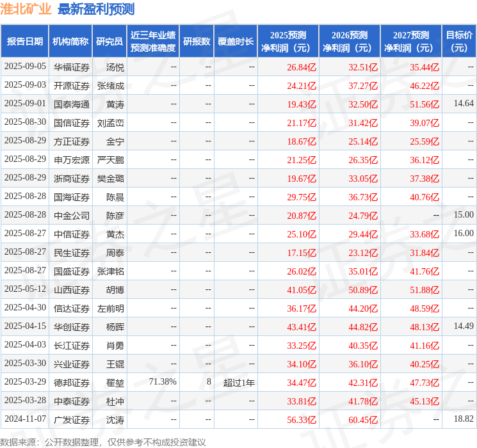
Task: Select the 中泰证券 institution cell
Action: [72, 401]
